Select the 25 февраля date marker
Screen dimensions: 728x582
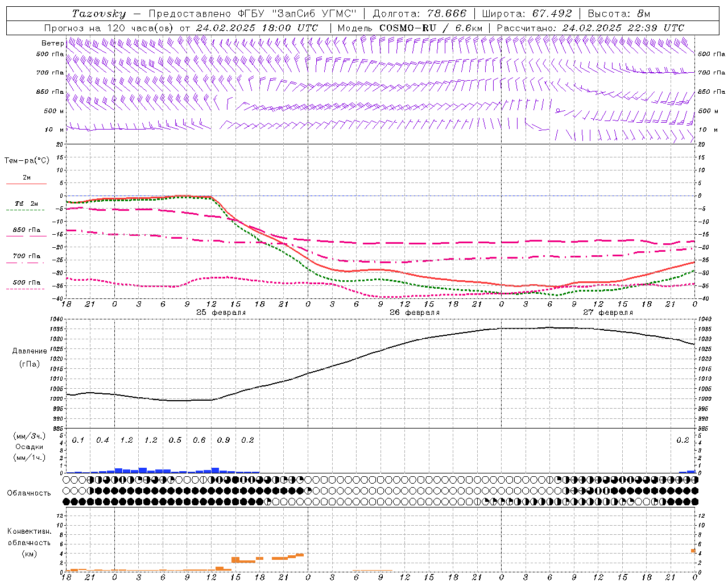[x=221, y=313]
